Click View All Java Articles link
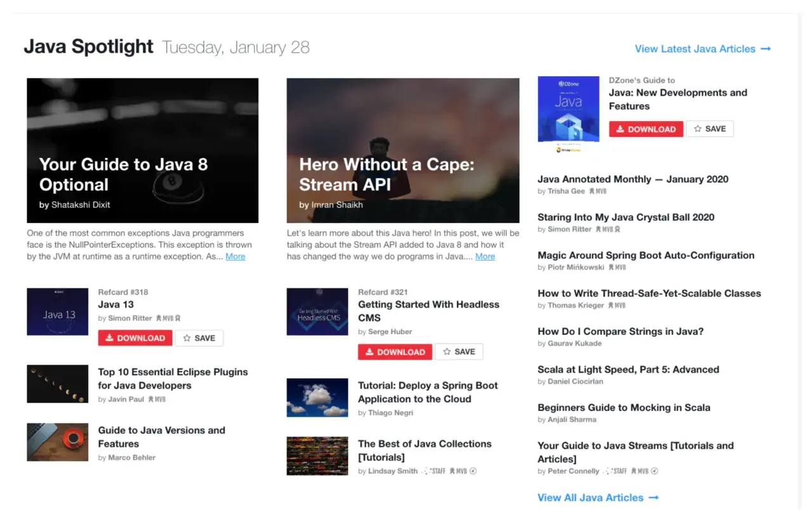This screenshot has width=812, height=518. tap(598, 498)
